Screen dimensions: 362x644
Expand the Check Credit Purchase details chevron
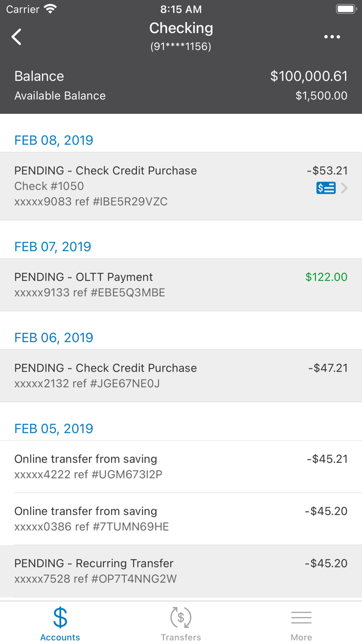[x=345, y=188]
